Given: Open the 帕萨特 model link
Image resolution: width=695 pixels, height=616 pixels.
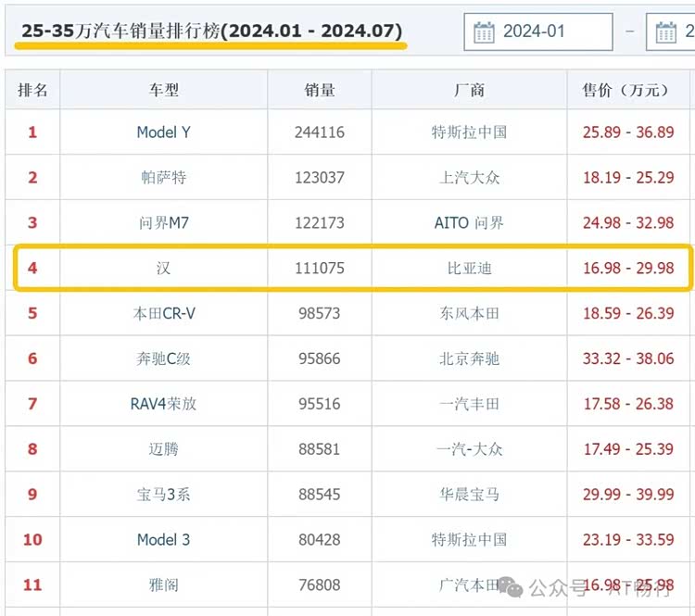Looking at the screenshot, I should coord(163,178).
